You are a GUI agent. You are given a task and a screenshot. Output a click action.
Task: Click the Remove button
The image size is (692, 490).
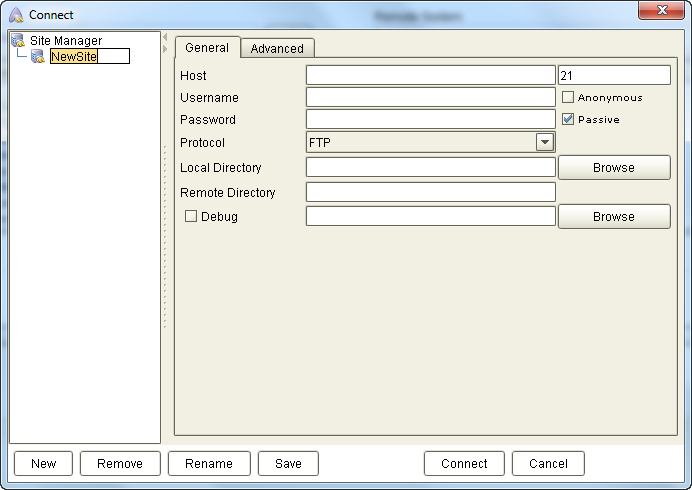tap(119, 463)
